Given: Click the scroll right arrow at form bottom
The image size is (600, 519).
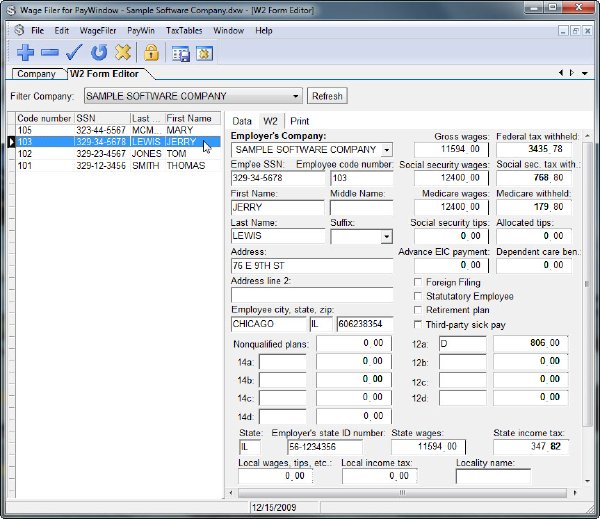Looking at the screenshot, I should pos(575,493).
